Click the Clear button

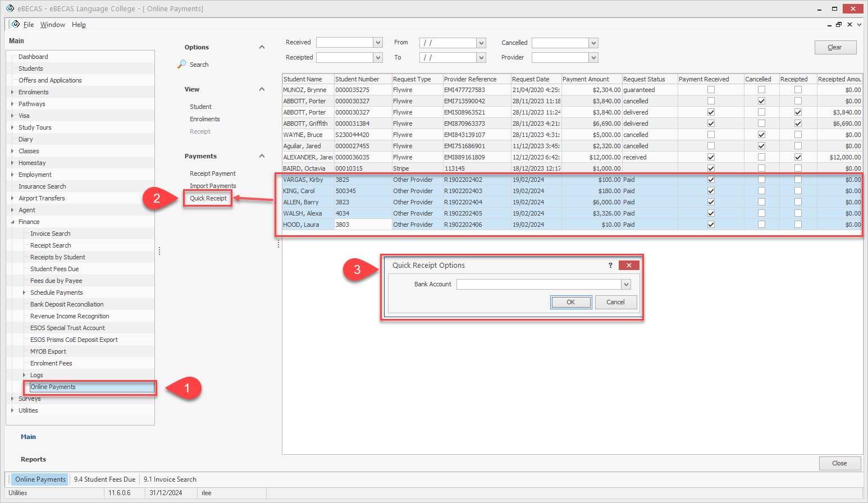(x=835, y=47)
